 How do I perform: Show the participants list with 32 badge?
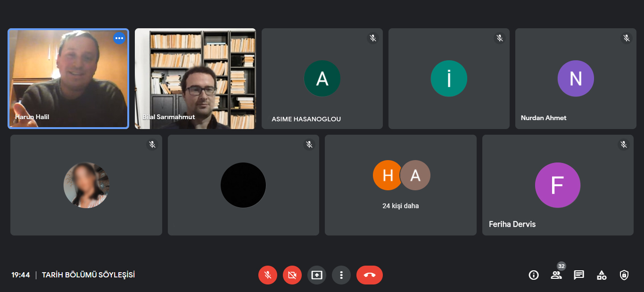tap(556, 275)
